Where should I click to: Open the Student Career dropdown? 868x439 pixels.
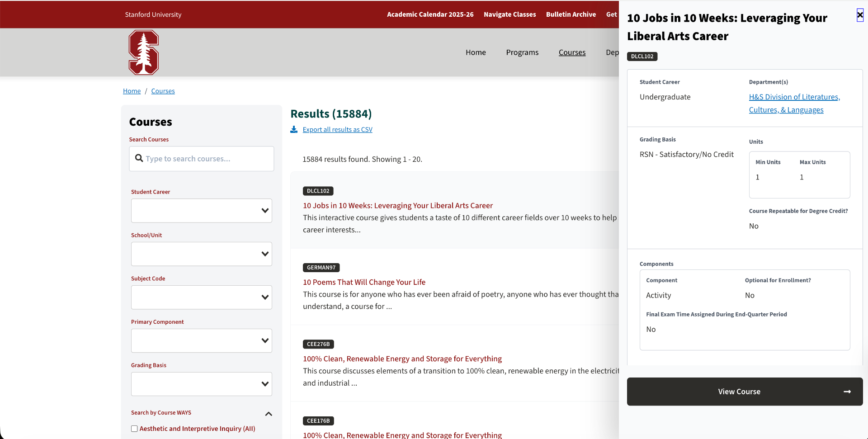click(202, 211)
